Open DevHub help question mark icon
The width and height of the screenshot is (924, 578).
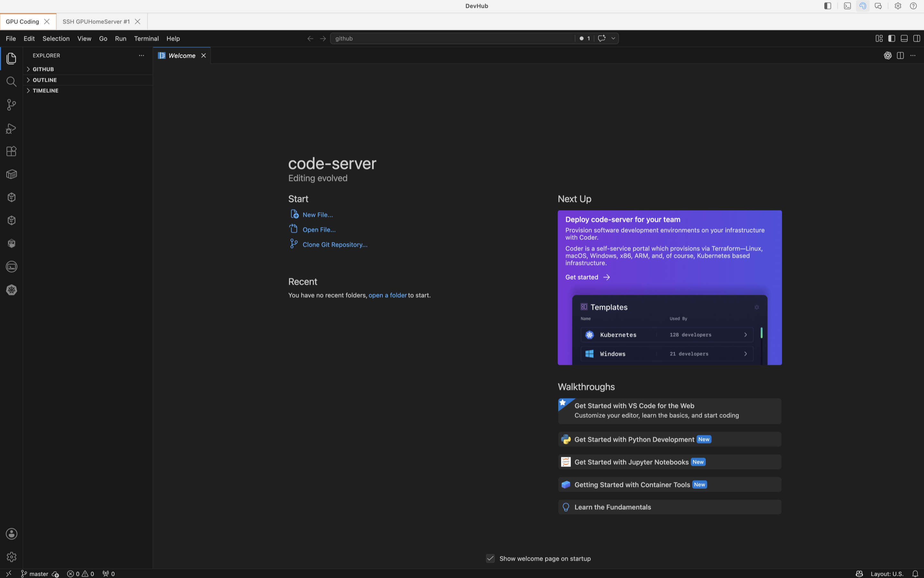tap(913, 6)
